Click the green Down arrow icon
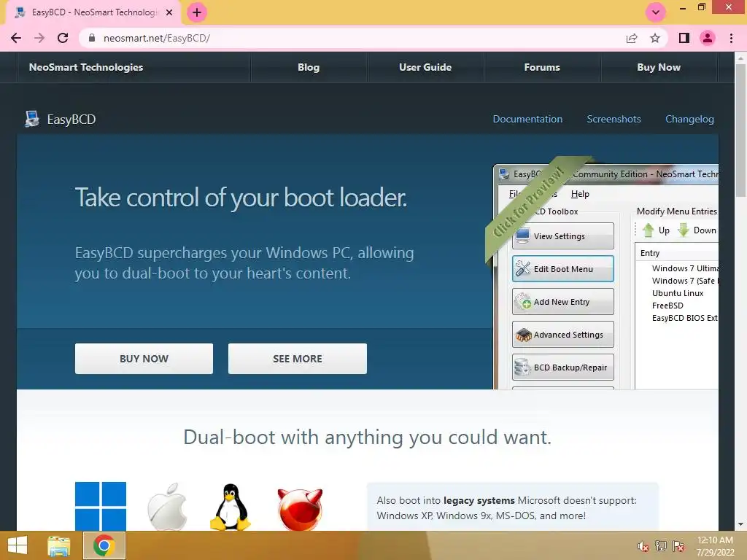The width and height of the screenshot is (747, 560). click(683, 230)
